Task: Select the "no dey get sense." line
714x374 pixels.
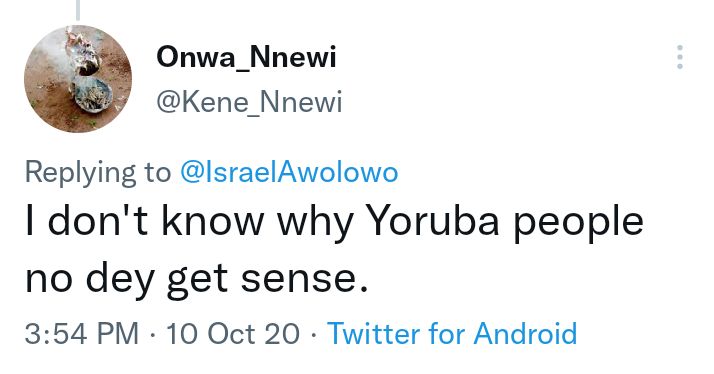Action: tap(196, 278)
